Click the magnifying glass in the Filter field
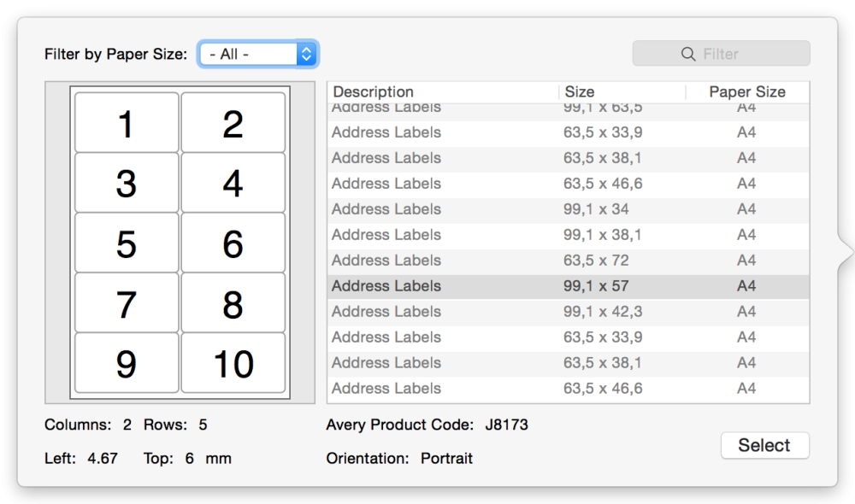Screen dimensions: 855x504 688,54
